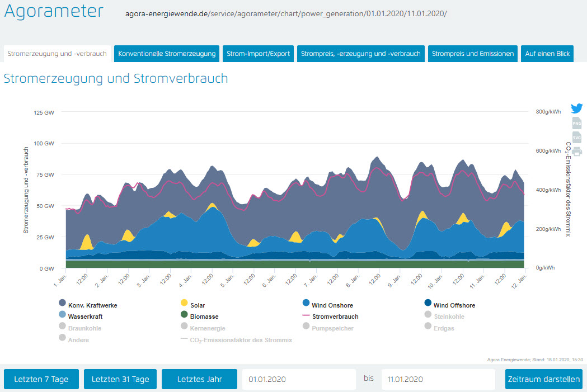Screen dimensions: 587x392
Task: Toggle Wind Offshore in the legend
Action: click(454, 305)
